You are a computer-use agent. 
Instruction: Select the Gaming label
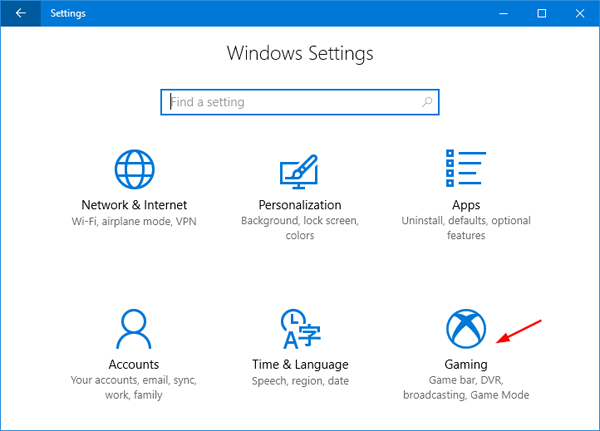[x=466, y=365]
